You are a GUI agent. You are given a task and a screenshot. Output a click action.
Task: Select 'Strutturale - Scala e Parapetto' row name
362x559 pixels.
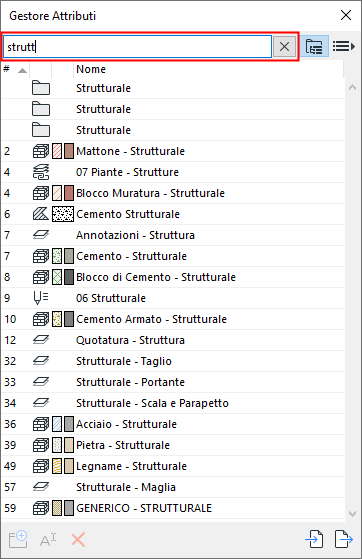[152, 403]
